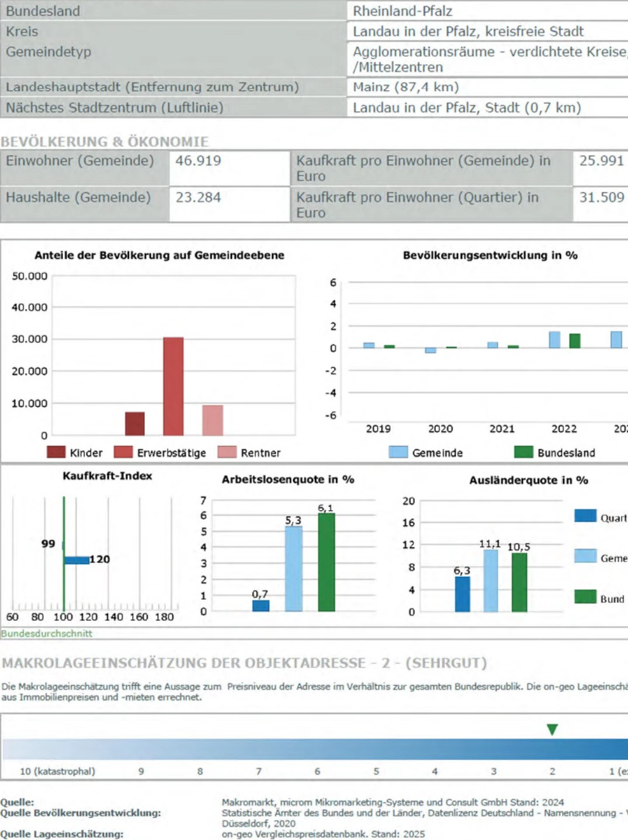Click the Kinder legend color swatch
This screenshot has width=628, height=840.
click(x=56, y=452)
